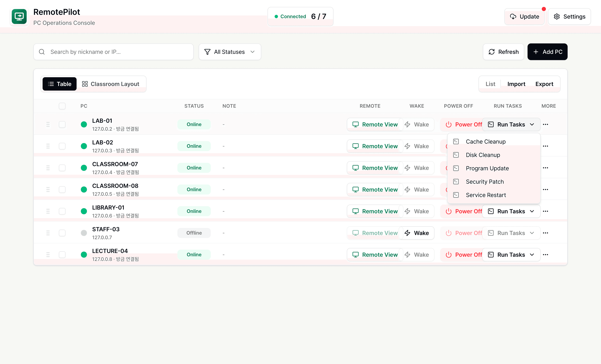Image resolution: width=601 pixels, height=364 pixels.
Task: Check the LECTURE-04 row checkbox
Action: [62, 255]
